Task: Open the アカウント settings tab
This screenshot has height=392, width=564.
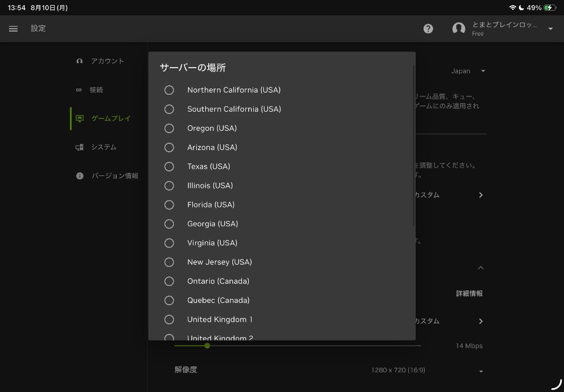Action: click(108, 61)
